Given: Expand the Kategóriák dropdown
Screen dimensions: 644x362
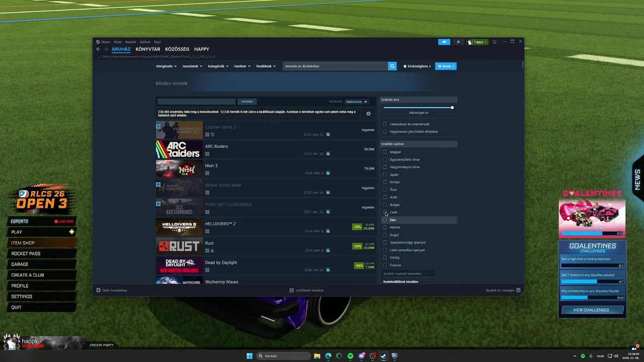Looking at the screenshot, I should click(x=218, y=66).
